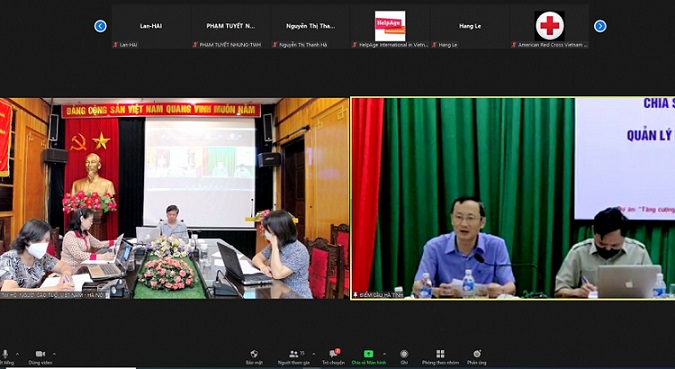675x369 pixels.
Task: Select the American Red Cross Vietnam tile
Action: (550, 26)
